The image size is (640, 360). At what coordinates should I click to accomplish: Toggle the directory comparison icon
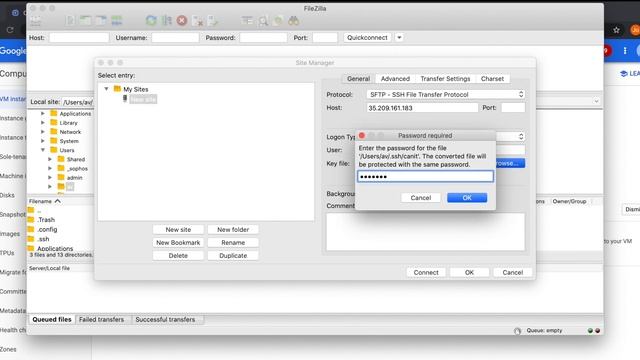(x=263, y=20)
